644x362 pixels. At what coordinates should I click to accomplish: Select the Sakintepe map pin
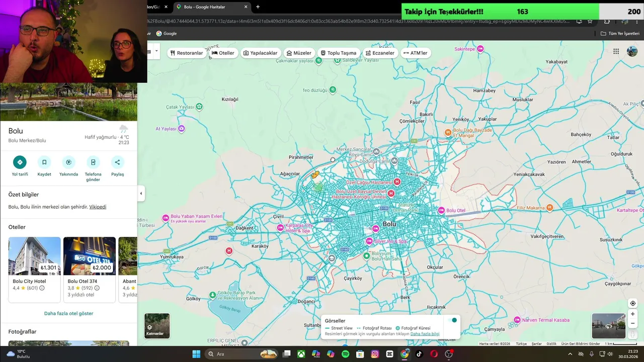[x=480, y=49]
